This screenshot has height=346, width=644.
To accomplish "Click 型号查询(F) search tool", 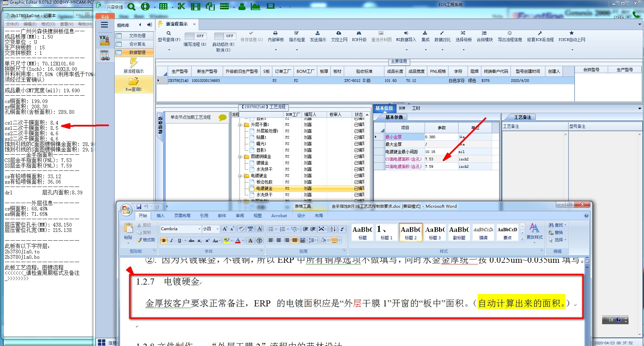I will click(x=169, y=36).
